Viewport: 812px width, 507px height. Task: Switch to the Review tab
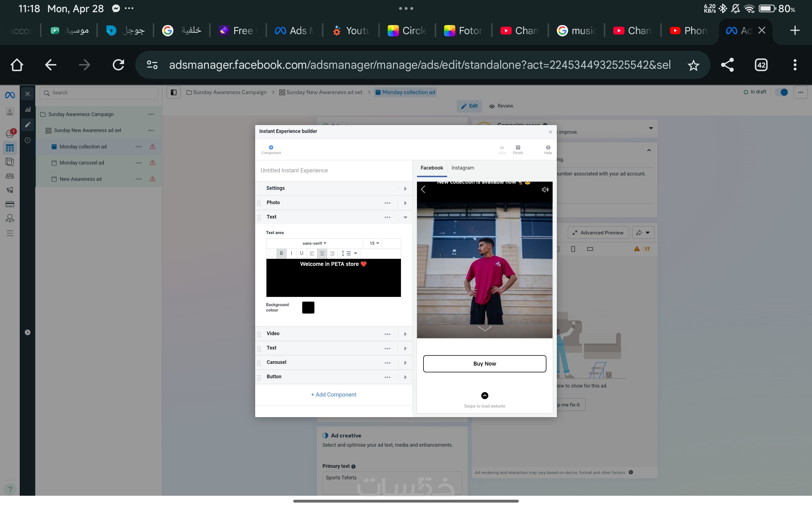[x=501, y=106]
